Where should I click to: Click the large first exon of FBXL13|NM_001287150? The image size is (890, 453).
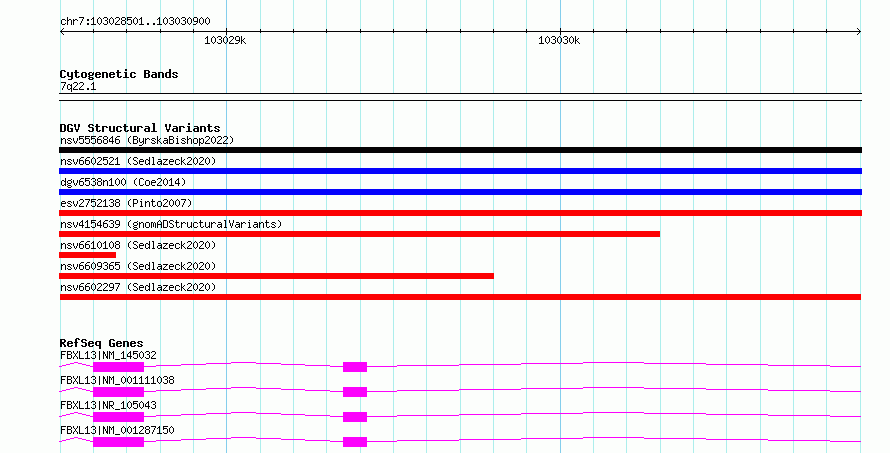(118, 442)
